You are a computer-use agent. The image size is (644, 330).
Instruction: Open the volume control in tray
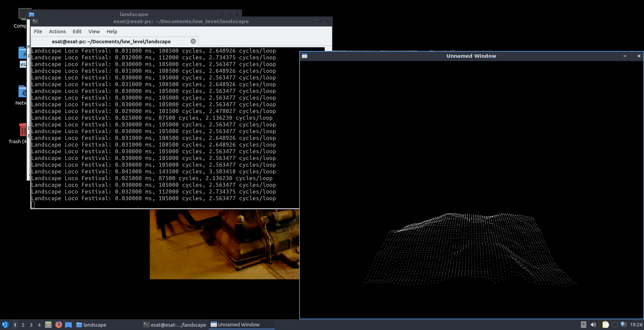[x=593, y=325]
